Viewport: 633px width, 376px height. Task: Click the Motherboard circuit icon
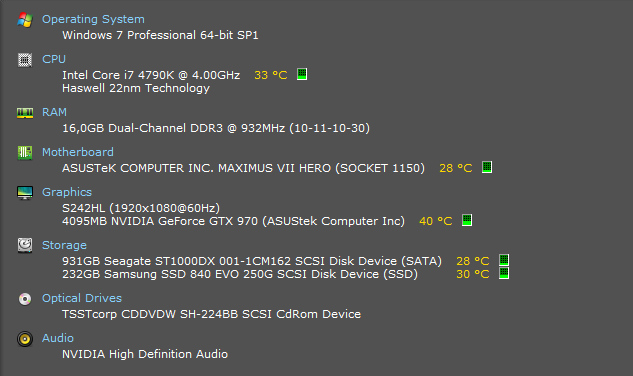(x=25, y=153)
